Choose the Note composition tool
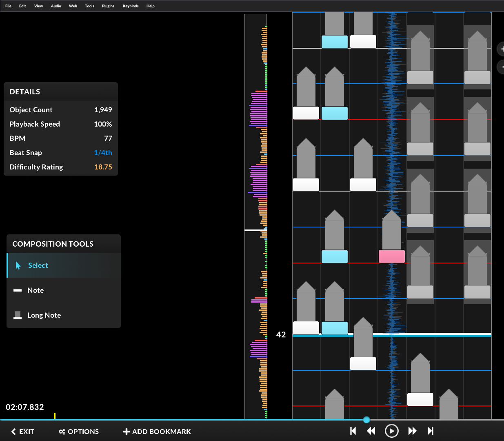 [x=36, y=290]
